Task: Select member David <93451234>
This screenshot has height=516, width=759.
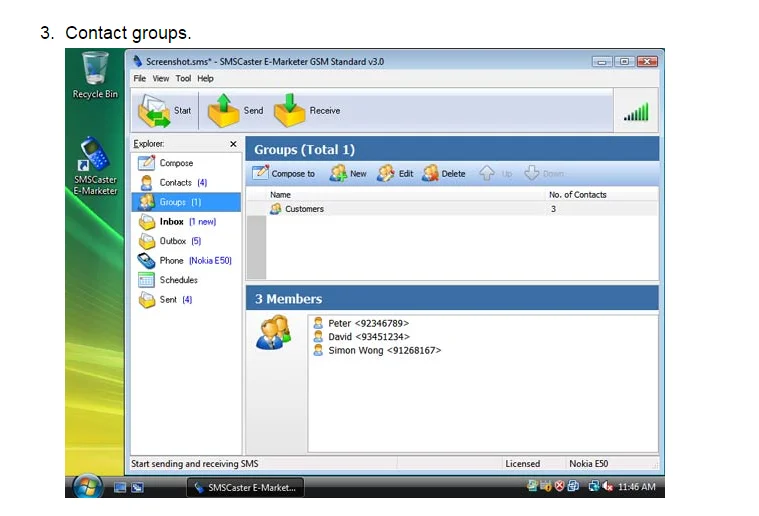Action: (x=361, y=337)
